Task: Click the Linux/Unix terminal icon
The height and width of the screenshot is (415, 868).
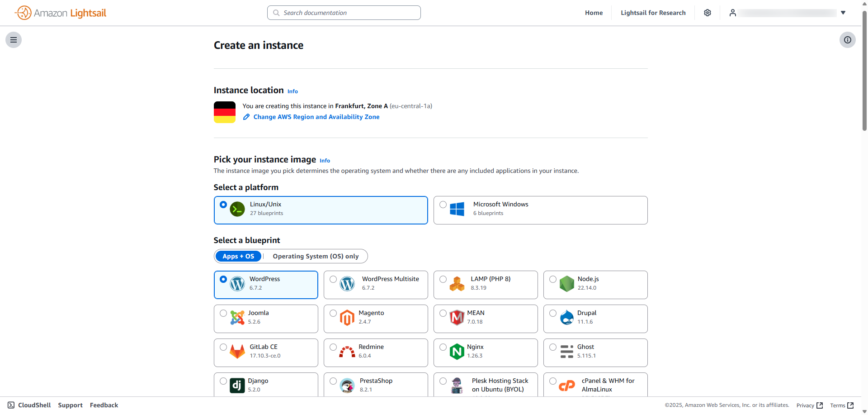Action: point(237,209)
